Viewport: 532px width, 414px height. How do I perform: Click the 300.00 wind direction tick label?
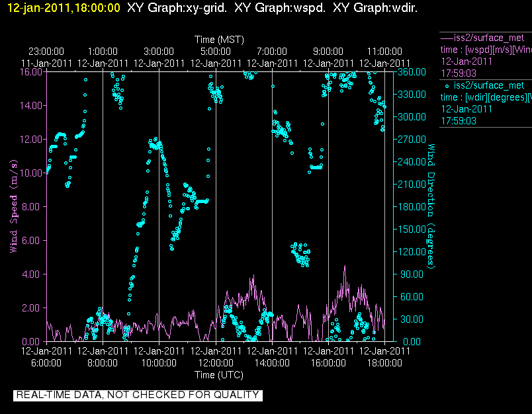pyautogui.click(x=412, y=117)
